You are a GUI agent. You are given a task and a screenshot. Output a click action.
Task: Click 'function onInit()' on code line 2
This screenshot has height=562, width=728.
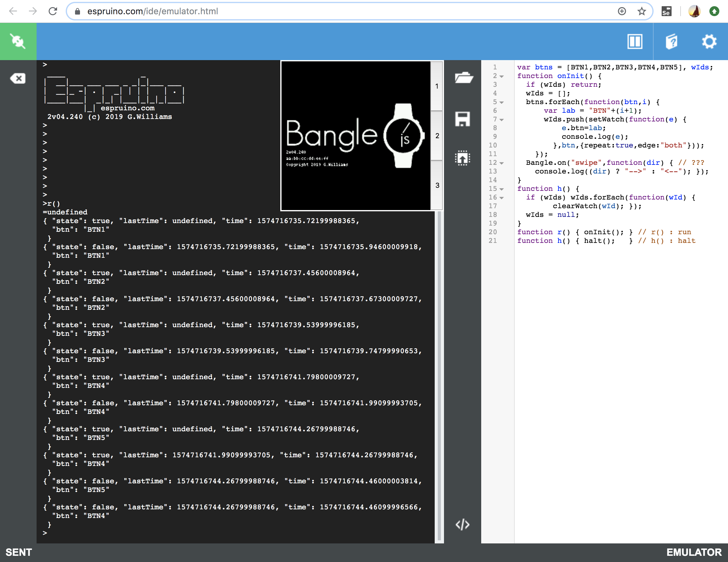pos(559,76)
